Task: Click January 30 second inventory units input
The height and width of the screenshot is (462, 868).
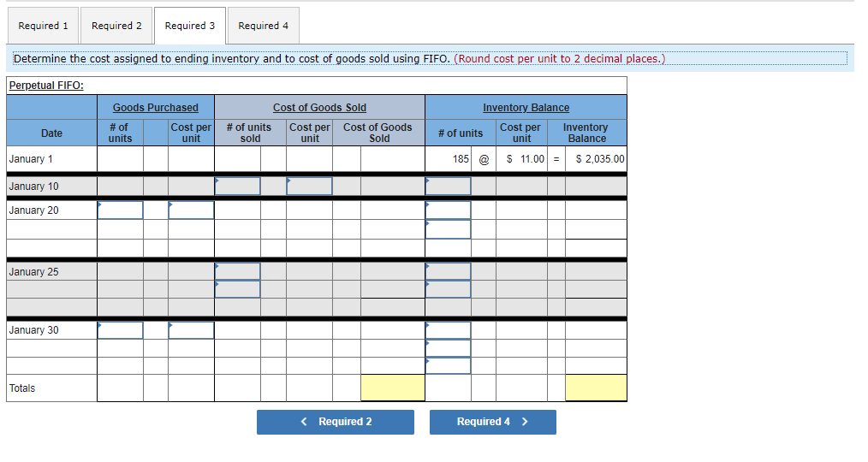Action: tap(449, 348)
